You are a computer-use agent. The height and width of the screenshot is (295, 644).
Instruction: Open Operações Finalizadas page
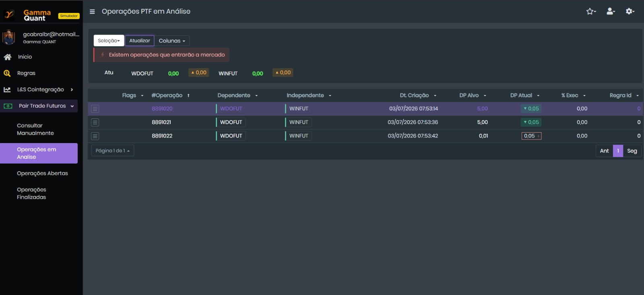(x=31, y=193)
